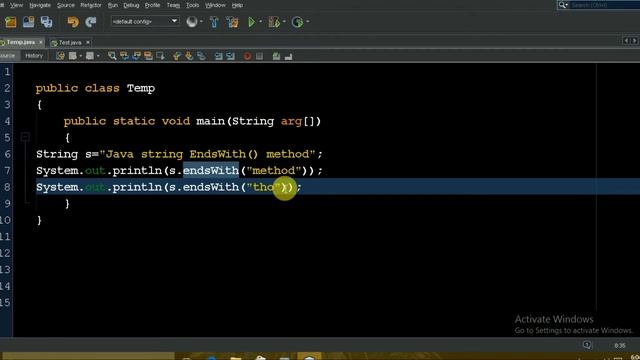Open notifications icon in status bar
640x360 pixels.
pyautogui.click(x=587, y=345)
